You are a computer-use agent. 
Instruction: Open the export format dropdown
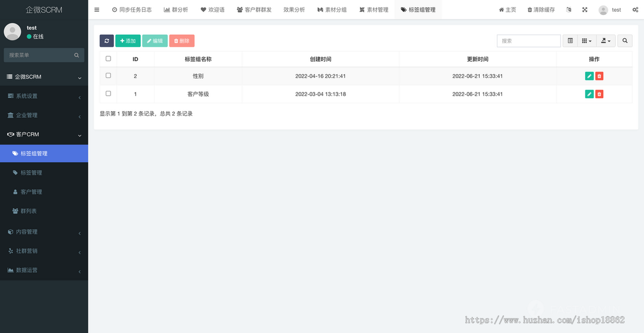pyautogui.click(x=605, y=40)
